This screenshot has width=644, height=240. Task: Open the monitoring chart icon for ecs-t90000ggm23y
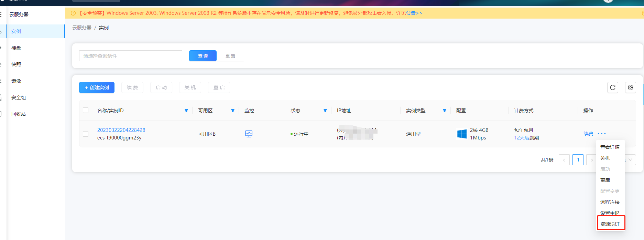pyautogui.click(x=249, y=134)
